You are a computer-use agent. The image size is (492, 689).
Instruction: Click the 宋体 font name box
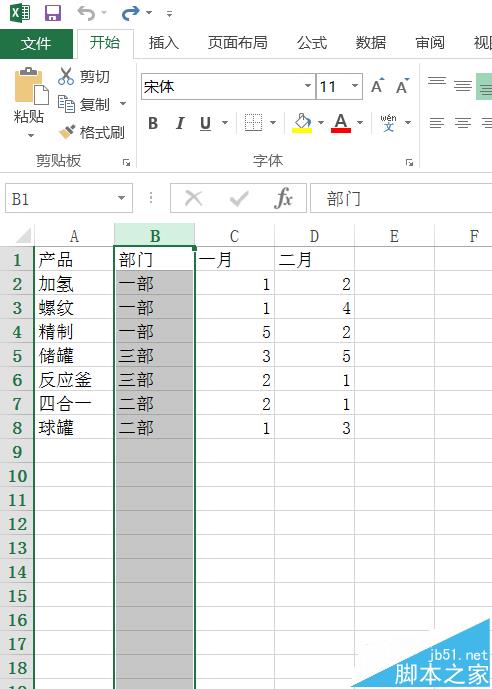click(x=223, y=87)
